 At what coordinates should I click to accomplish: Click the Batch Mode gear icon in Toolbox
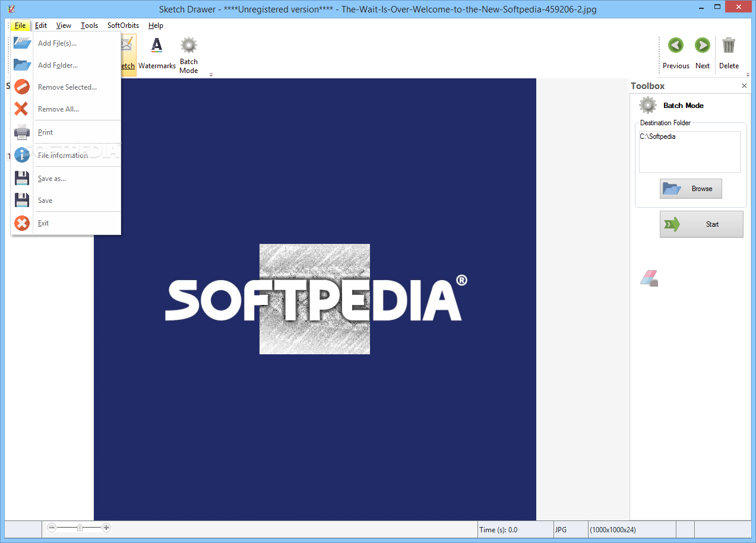[x=647, y=106]
